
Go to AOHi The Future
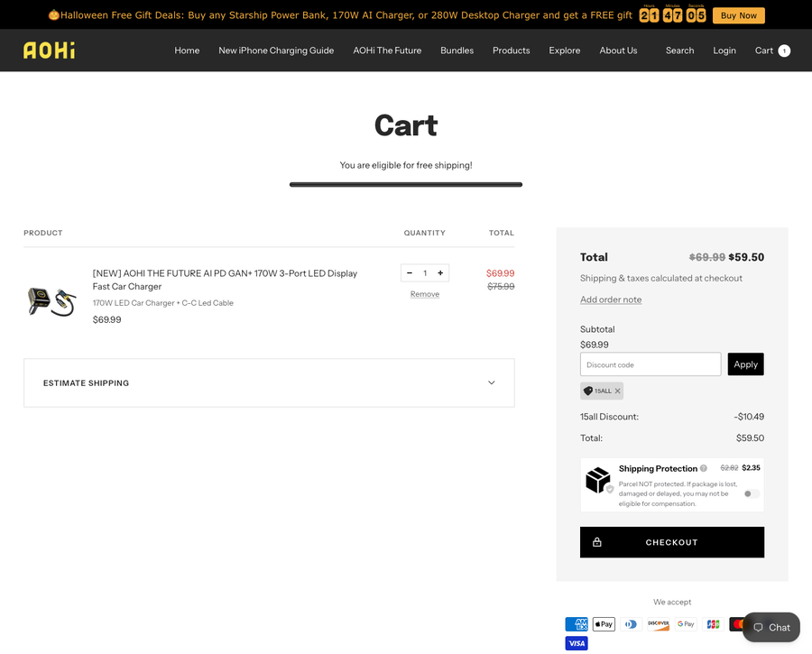(387, 51)
